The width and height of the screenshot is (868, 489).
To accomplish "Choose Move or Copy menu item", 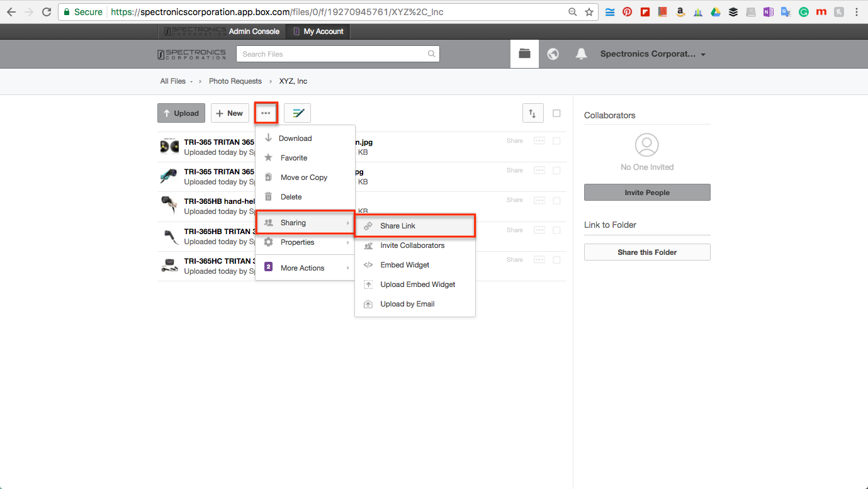I will (304, 177).
